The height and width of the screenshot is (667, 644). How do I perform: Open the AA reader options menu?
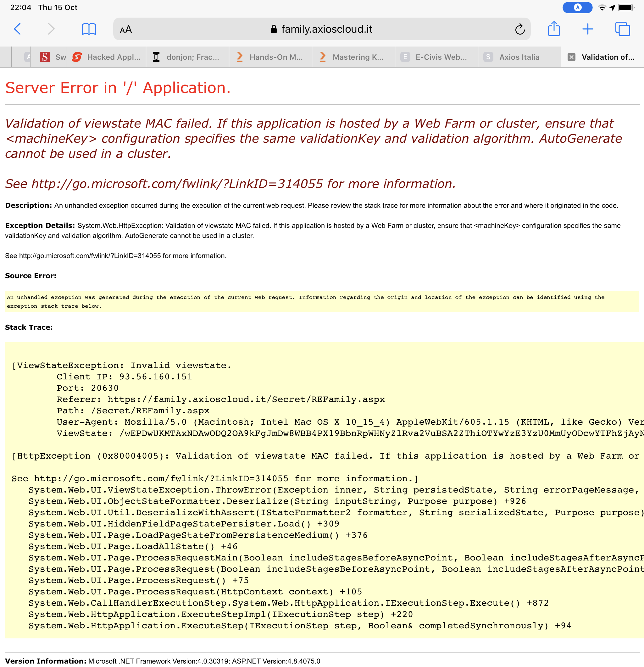pos(126,30)
